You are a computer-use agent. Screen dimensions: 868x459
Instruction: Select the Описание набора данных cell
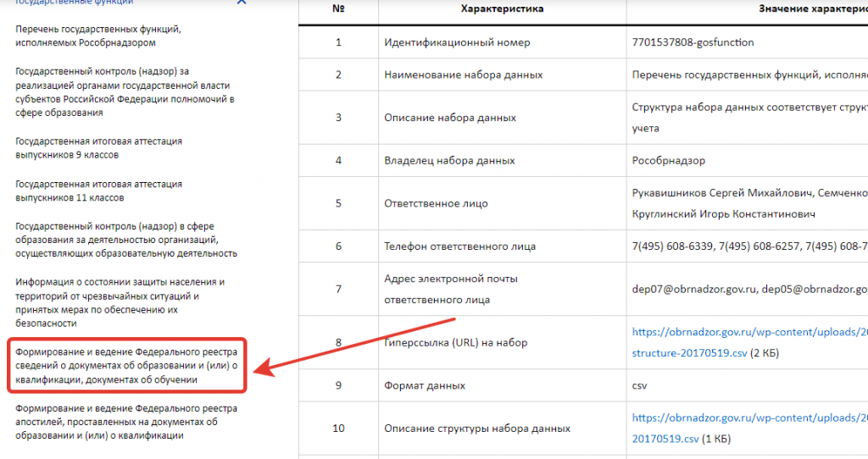tap(502, 118)
